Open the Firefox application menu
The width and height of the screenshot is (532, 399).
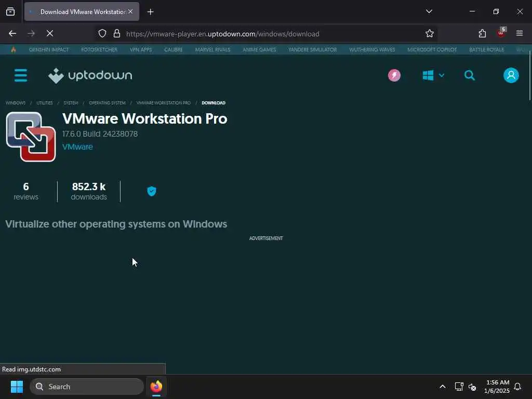coord(520,34)
